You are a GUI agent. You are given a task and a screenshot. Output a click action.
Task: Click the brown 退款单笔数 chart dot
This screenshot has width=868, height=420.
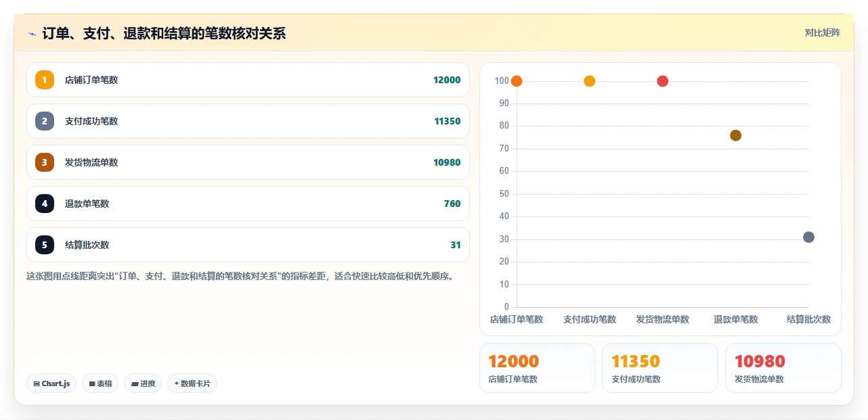(736, 135)
